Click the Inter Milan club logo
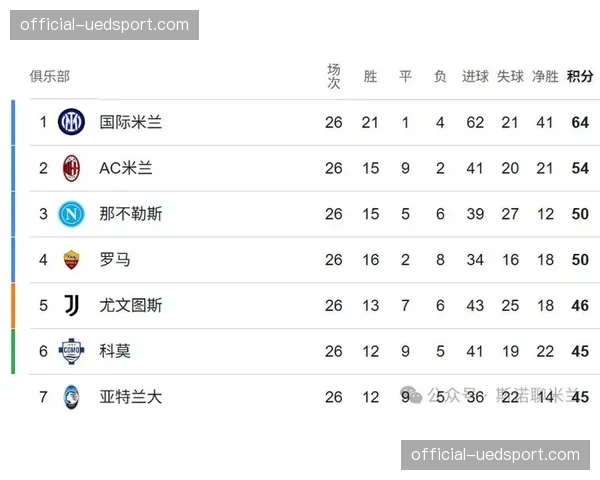The image size is (600, 480). (x=72, y=122)
